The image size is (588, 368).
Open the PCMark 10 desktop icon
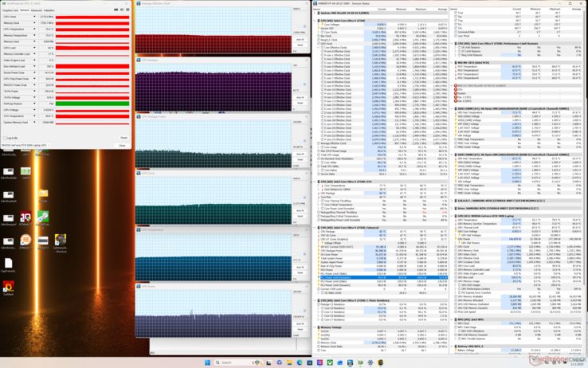tap(25, 217)
